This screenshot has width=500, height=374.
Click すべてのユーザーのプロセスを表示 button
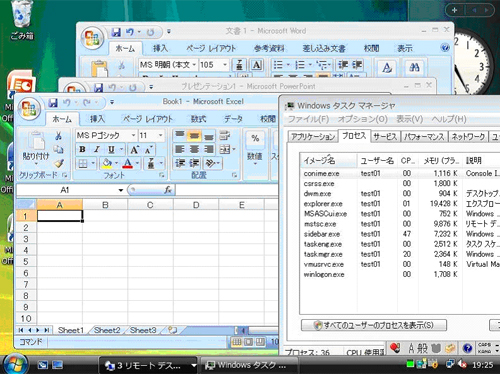point(374,325)
